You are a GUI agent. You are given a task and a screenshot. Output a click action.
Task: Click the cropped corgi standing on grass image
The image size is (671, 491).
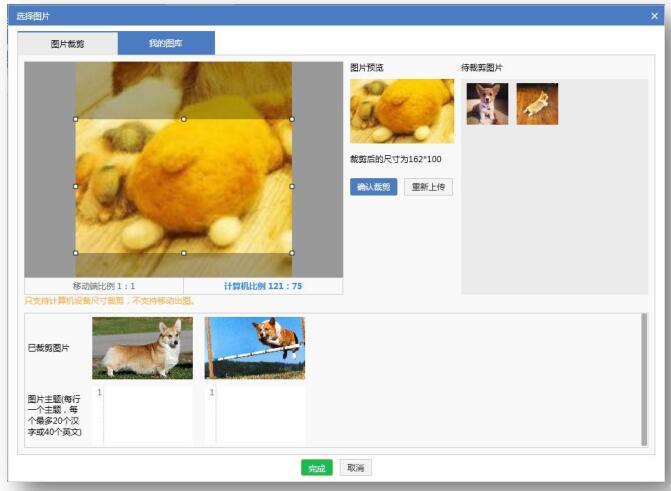click(142, 348)
